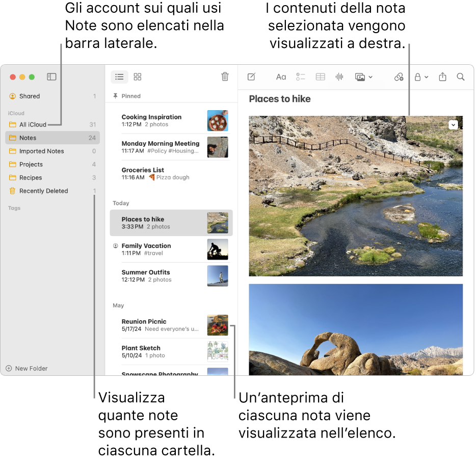This screenshot has width=476, height=461.
Task: Open the Groceries List note
Action: [171, 173]
